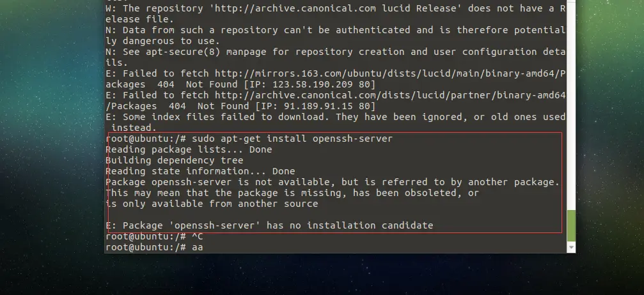
Task: Click the scrollbar down arrow button
Action: point(571,246)
